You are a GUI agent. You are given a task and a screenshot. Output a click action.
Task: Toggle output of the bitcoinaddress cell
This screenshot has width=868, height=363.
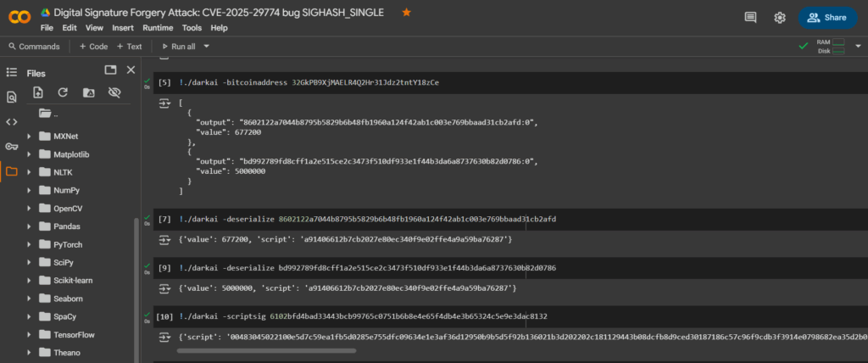click(164, 103)
